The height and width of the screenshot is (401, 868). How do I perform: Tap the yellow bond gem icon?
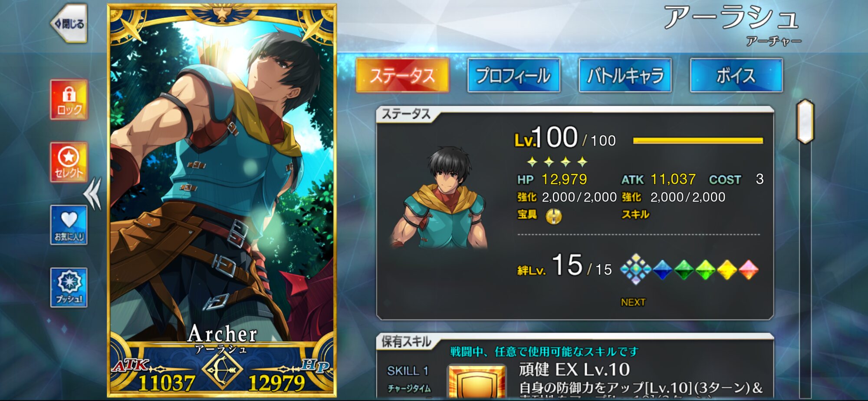pos(727,270)
